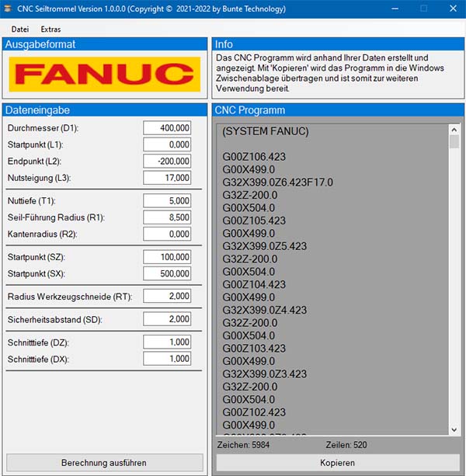Image resolution: width=466 pixels, height=476 pixels.
Task: Click the Zeichen: 5984 status text
Action: pyautogui.click(x=243, y=445)
